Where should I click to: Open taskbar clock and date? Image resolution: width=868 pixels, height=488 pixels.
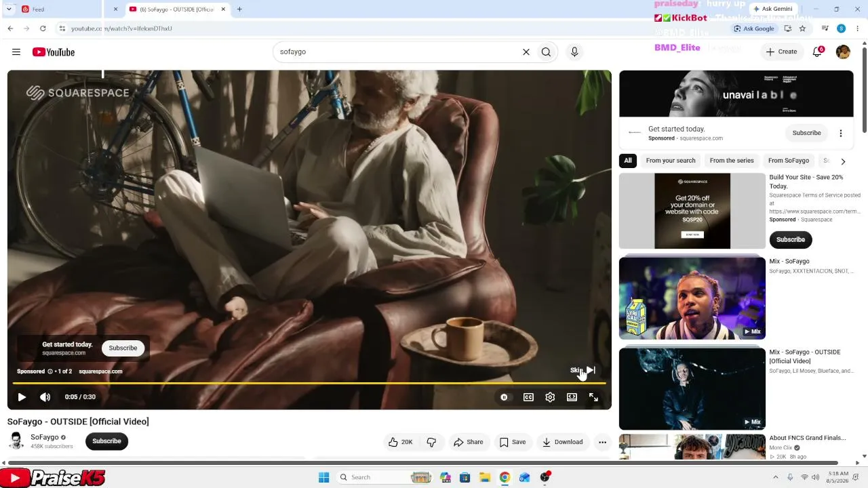(x=839, y=477)
